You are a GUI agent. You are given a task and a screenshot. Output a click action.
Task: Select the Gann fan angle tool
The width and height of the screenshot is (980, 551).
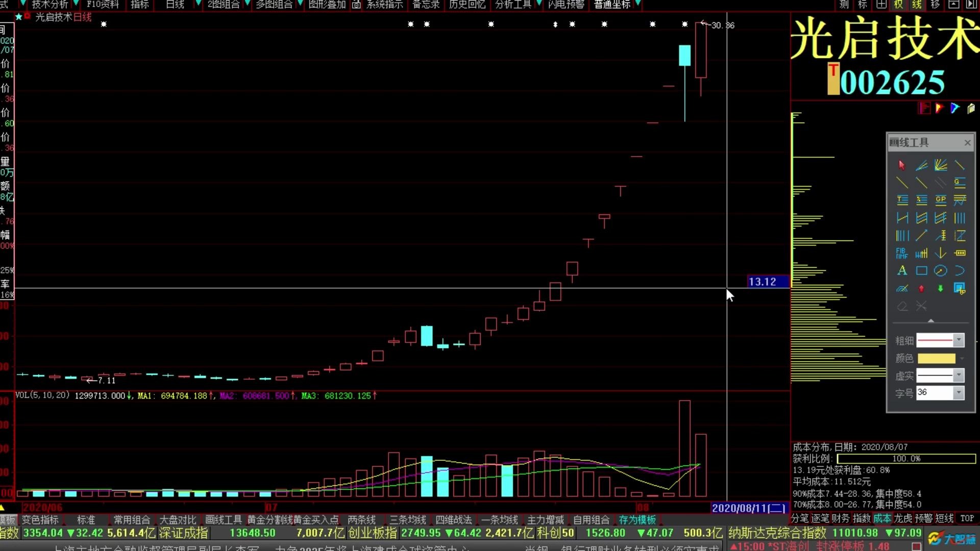(941, 165)
